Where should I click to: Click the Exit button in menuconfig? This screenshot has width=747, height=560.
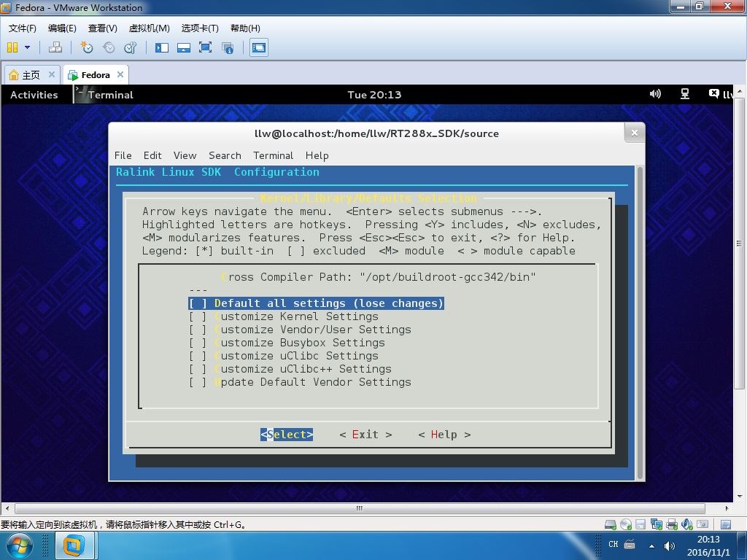point(365,435)
